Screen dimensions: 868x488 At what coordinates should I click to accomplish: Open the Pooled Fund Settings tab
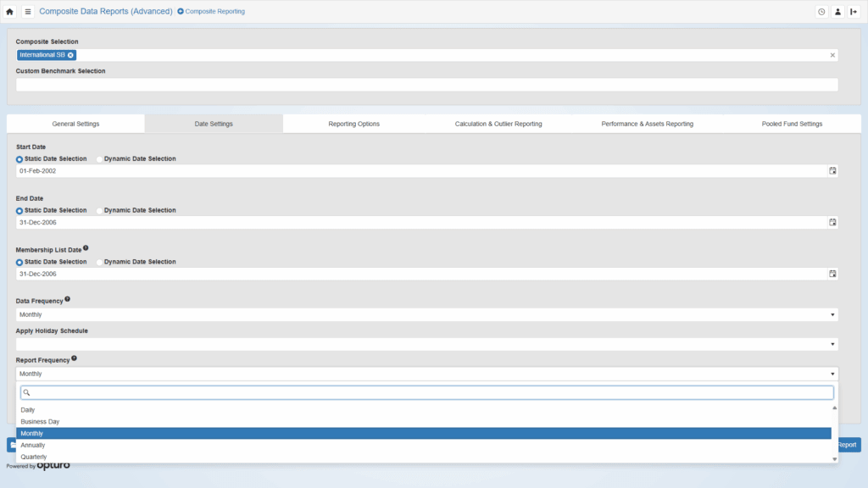coord(790,124)
